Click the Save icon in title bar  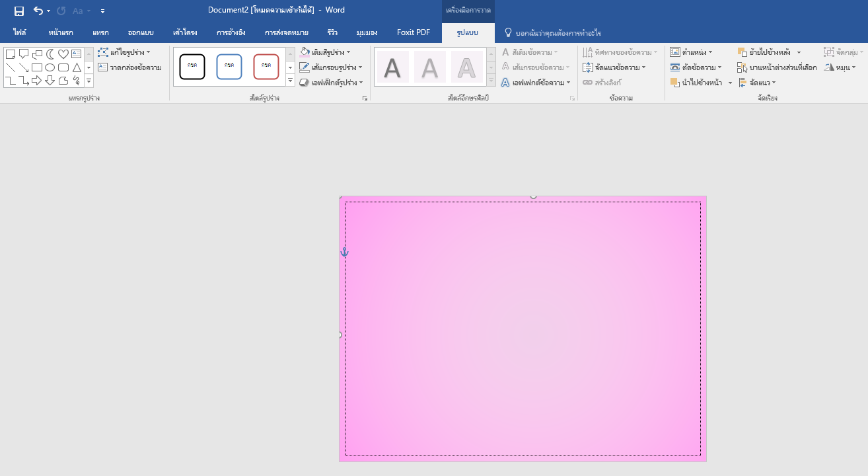[x=19, y=11]
